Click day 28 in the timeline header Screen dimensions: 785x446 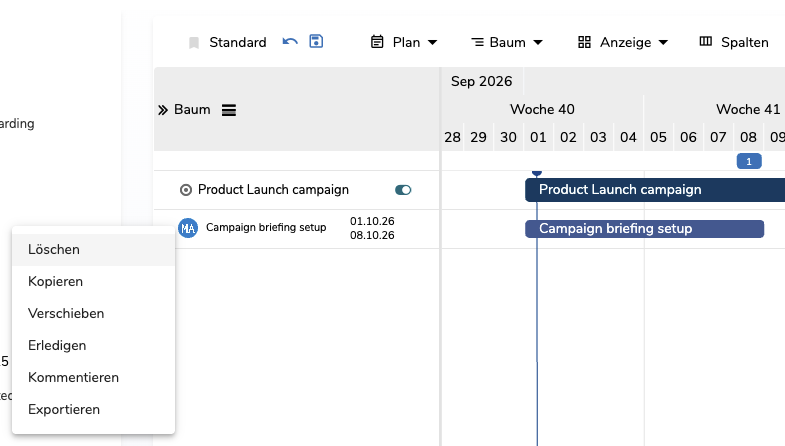(452, 138)
